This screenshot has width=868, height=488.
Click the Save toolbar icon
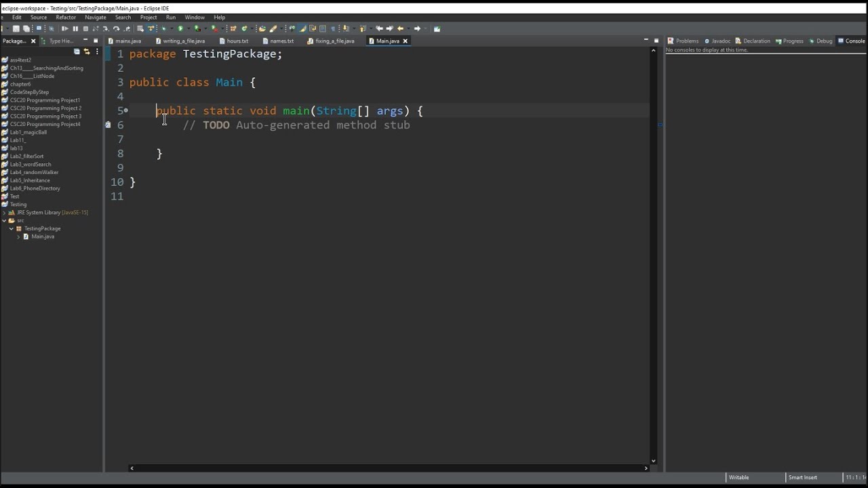pos(16,28)
